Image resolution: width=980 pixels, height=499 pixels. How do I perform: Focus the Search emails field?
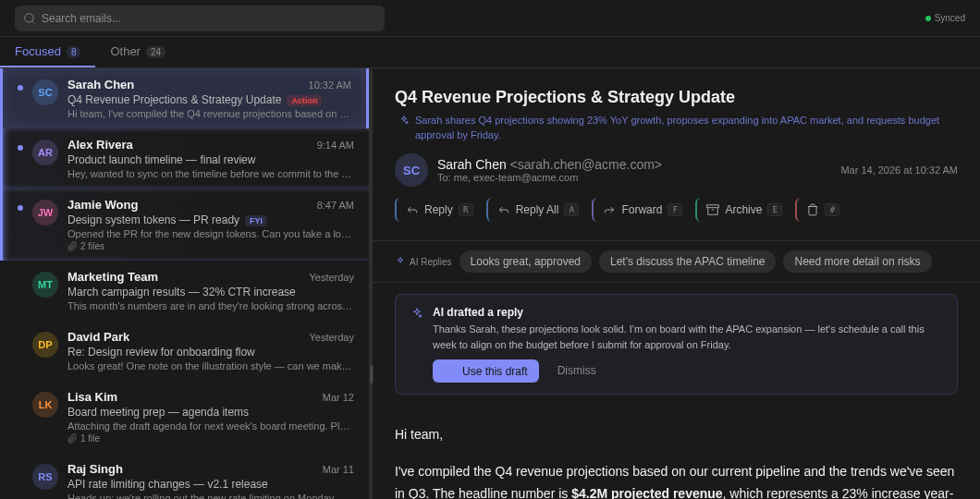tap(200, 18)
